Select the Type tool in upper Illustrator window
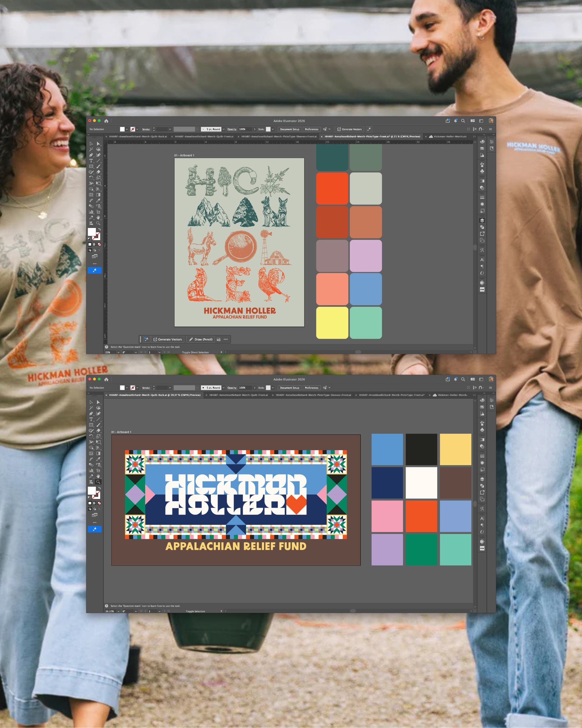This screenshot has height=728, width=582. (x=91, y=161)
